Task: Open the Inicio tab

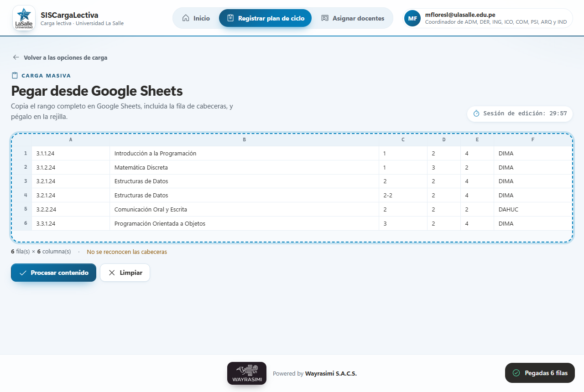Action: click(196, 18)
